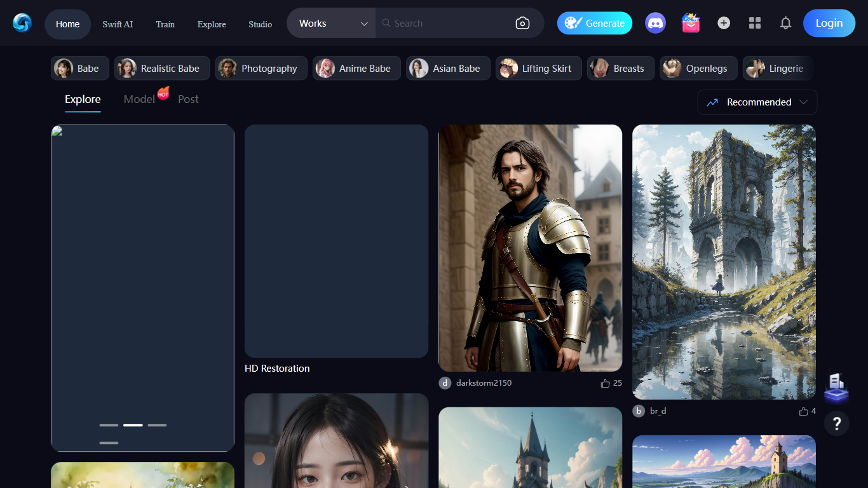
Task: Switch to the Model tab
Action: (x=139, y=99)
